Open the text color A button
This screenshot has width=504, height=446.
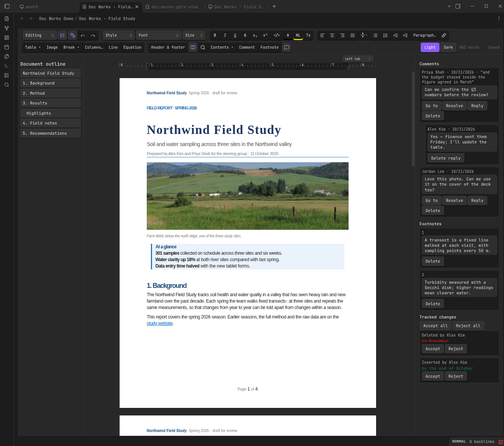288,35
